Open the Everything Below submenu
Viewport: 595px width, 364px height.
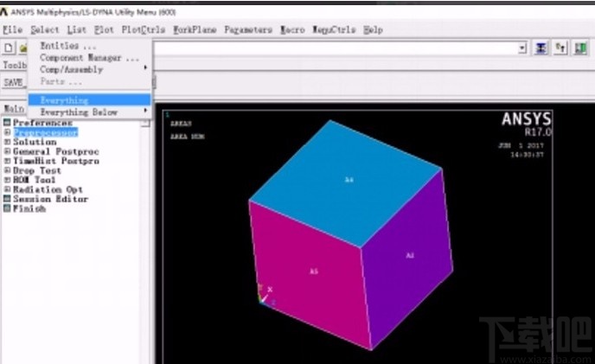[90, 112]
